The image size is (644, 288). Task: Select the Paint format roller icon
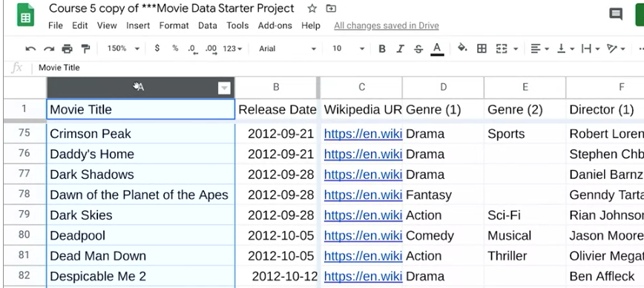(x=85, y=49)
